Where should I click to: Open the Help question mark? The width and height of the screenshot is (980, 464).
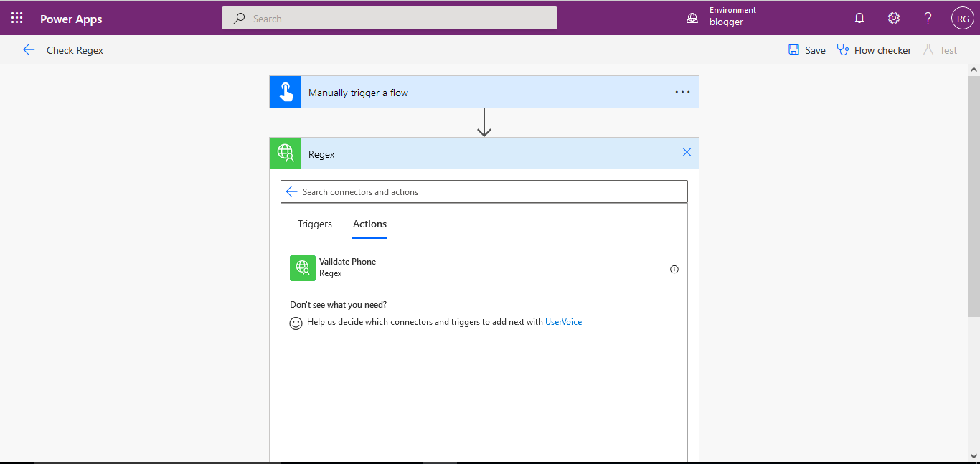click(x=928, y=19)
